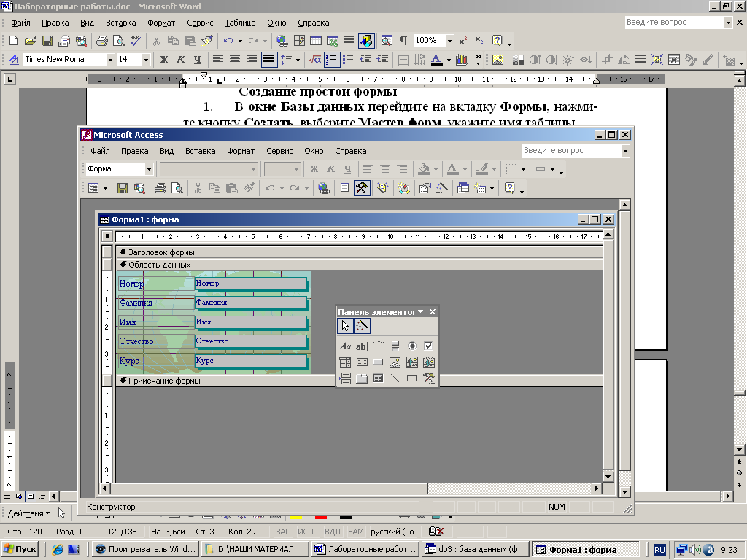Select the Page Break tool in the toolbox
The height and width of the screenshot is (560, 747).
coord(345,378)
